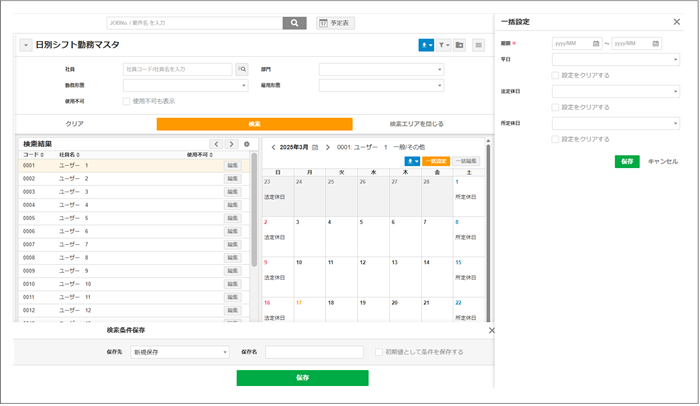
Task: Click 検索エリアを閉じる
Action: [417, 124]
